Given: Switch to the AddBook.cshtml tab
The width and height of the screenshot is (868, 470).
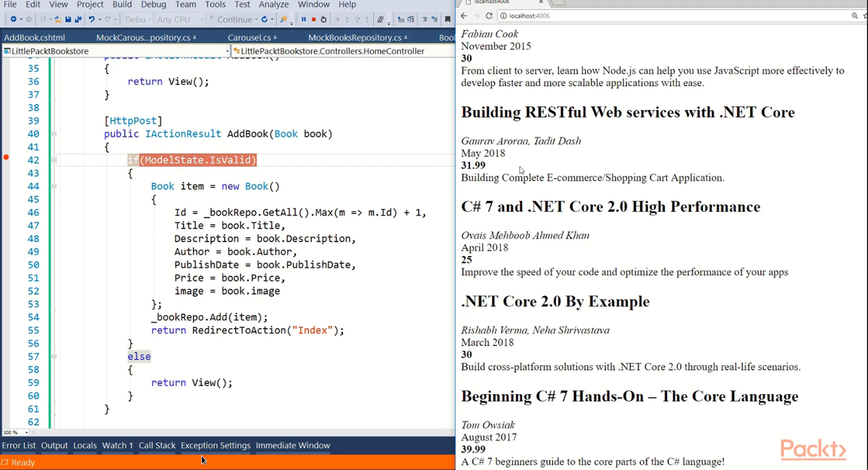Looking at the screenshot, I should tap(35, 38).
